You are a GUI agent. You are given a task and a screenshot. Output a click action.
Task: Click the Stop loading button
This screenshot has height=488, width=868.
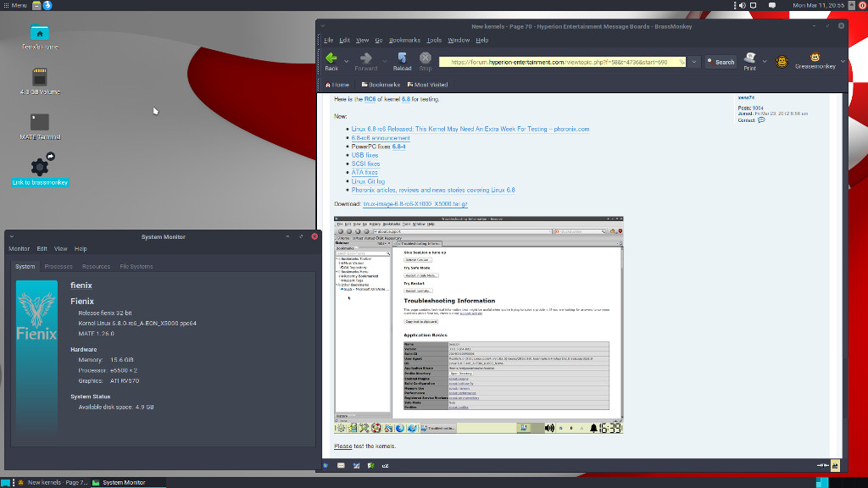[426, 61]
